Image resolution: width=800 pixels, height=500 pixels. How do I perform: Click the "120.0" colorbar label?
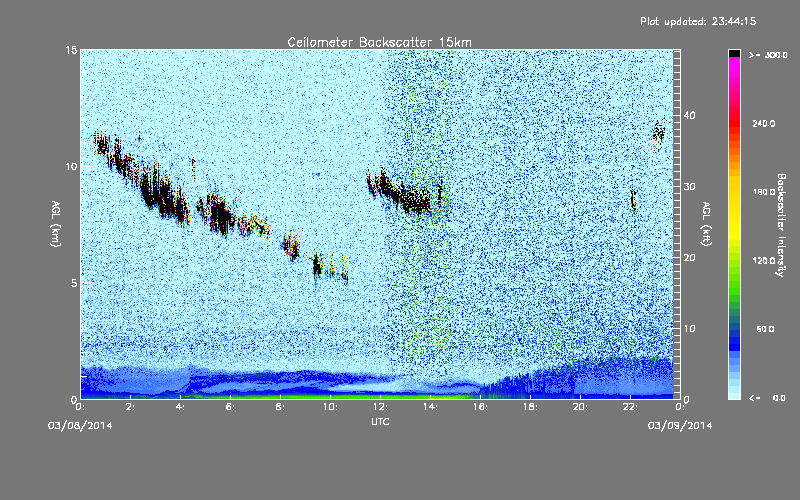coord(764,260)
